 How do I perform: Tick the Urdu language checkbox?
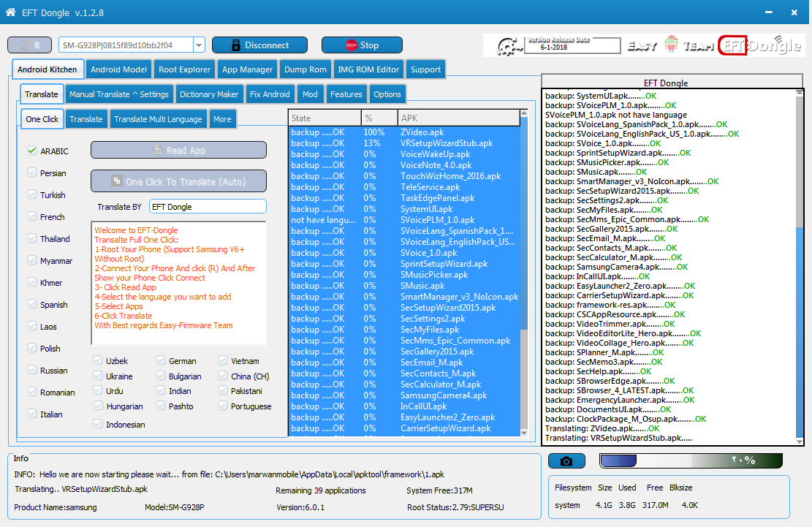pyautogui.click(x=98, y=390)
